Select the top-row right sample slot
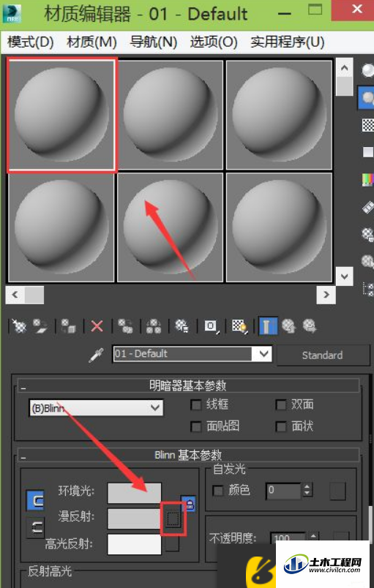 [x=279, y=114]
